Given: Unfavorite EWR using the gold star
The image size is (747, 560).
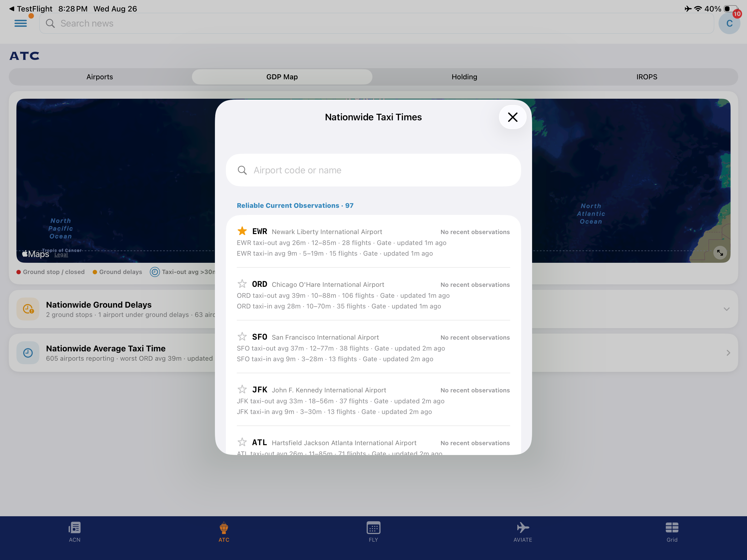Looking at the screenshot, I should coord(242,231).
